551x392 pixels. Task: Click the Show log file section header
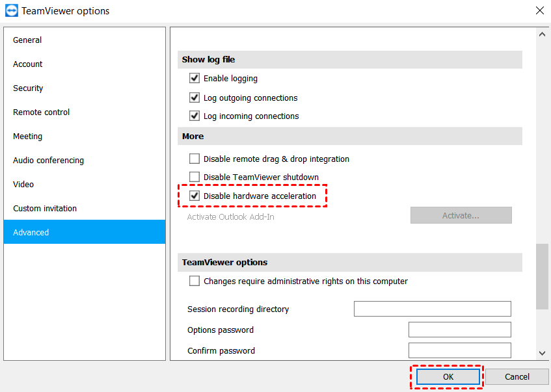click(x=349, y=60)
